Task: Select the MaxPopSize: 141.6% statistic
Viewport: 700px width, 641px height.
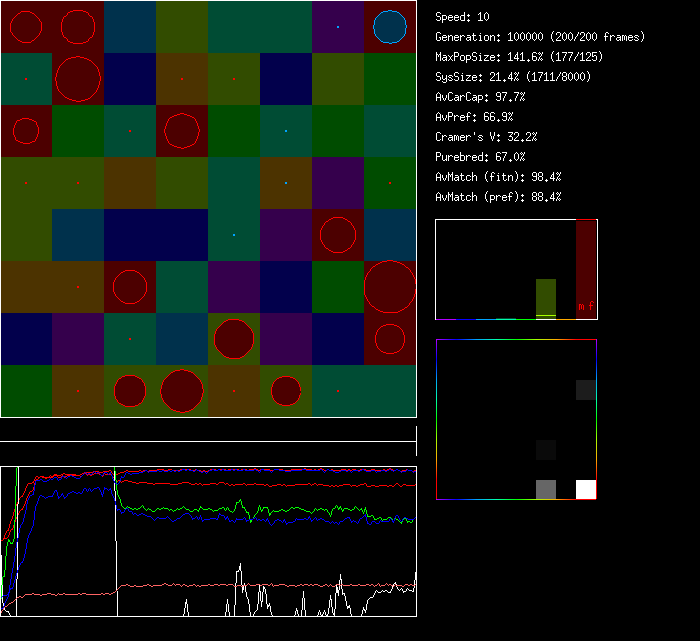Action: [519, 57]
